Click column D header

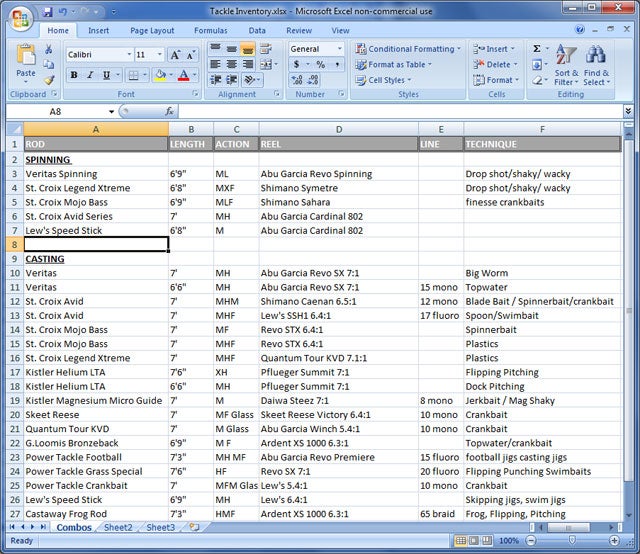coord(339,129)
